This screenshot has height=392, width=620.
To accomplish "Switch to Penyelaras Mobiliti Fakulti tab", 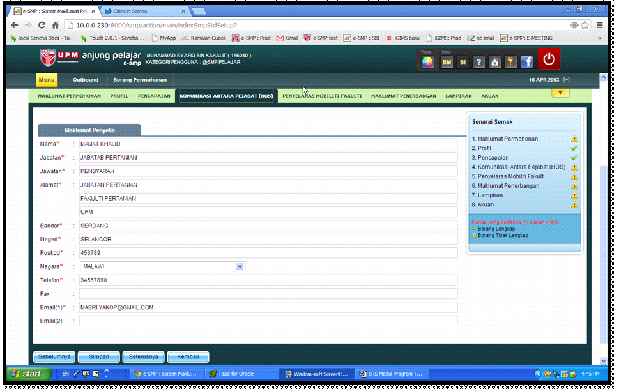I will (x=322, y=96).
